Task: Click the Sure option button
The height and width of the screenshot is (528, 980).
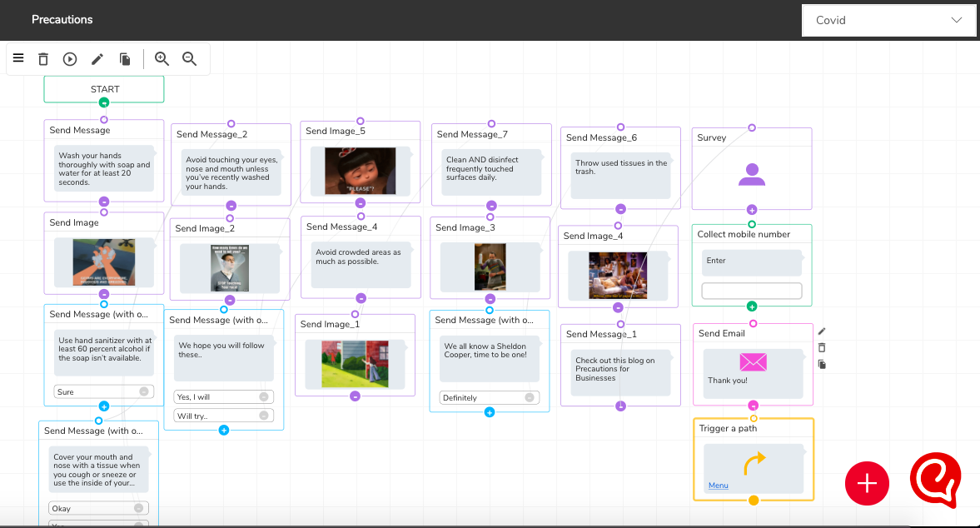Action: [104, 391]
